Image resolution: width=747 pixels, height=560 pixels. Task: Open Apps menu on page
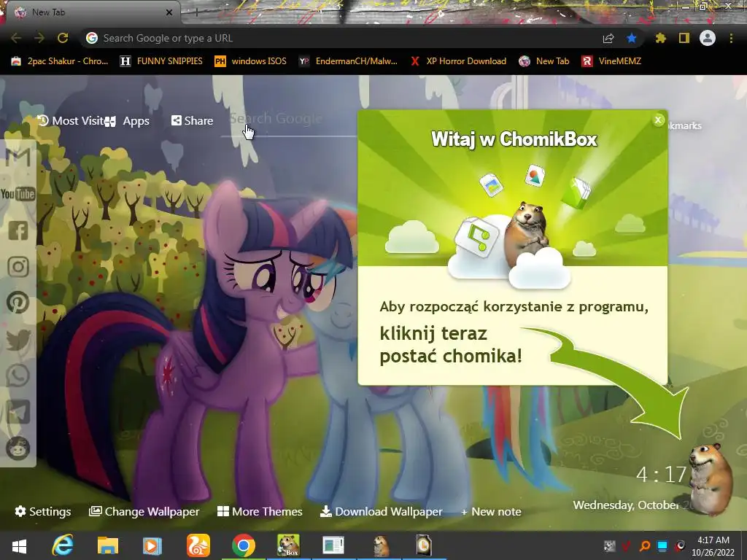point(127,121)
